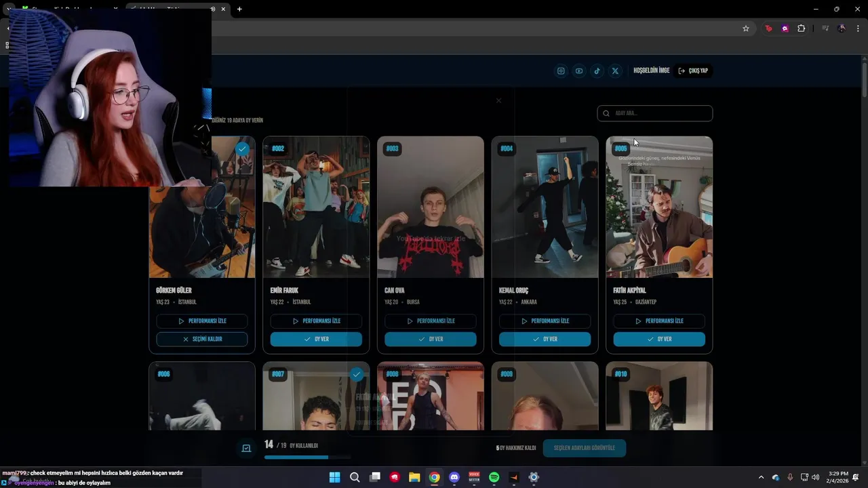This screenshot has width=868, height=488.
Task: Open the red Riot client taskbar icon
Action: [x=395, y=477]
